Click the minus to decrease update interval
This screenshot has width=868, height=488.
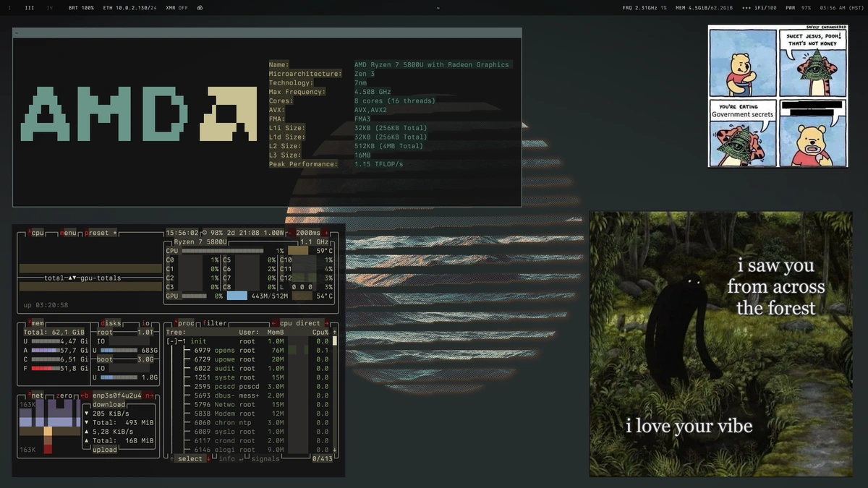[290, 233]
